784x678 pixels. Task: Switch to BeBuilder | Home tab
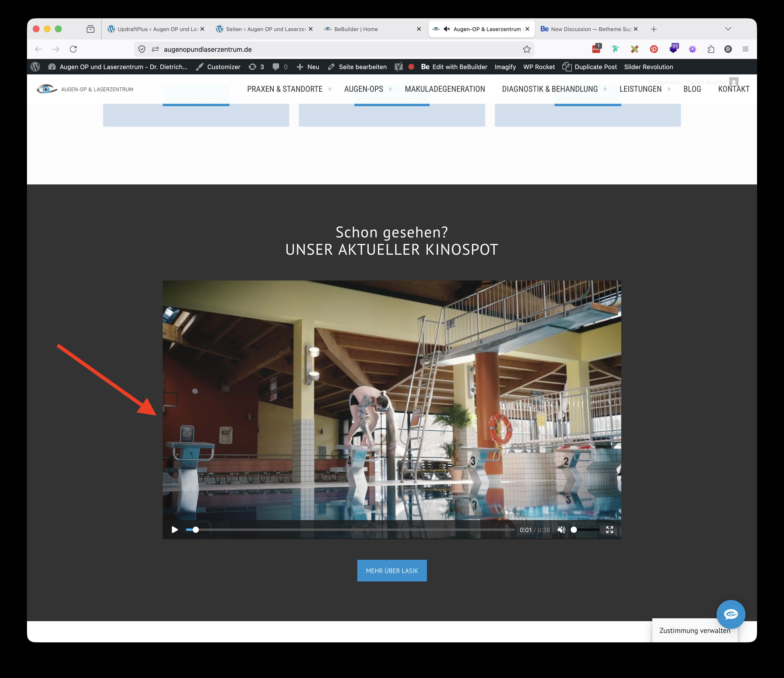pos(356,29)
